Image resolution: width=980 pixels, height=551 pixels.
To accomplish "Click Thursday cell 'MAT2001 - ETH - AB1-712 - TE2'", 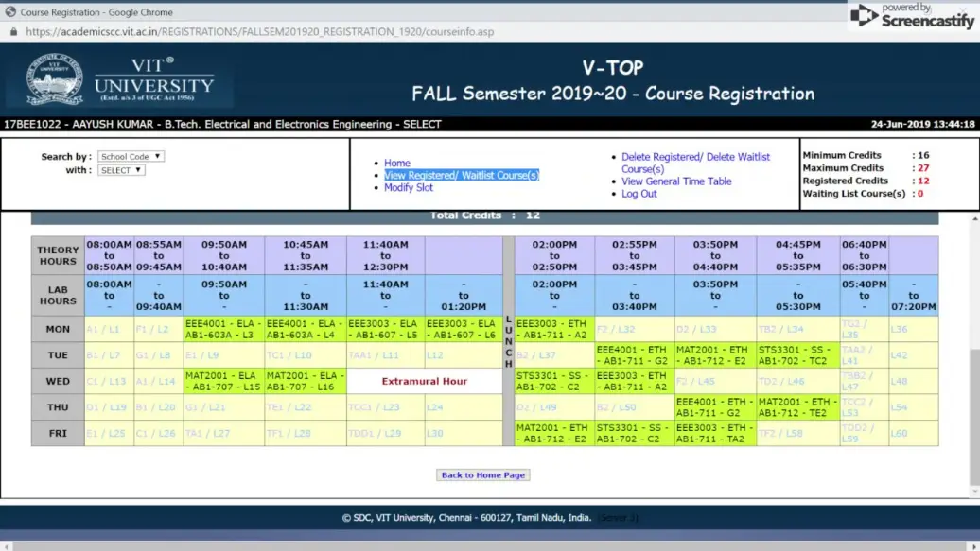I will pos(798,407).
